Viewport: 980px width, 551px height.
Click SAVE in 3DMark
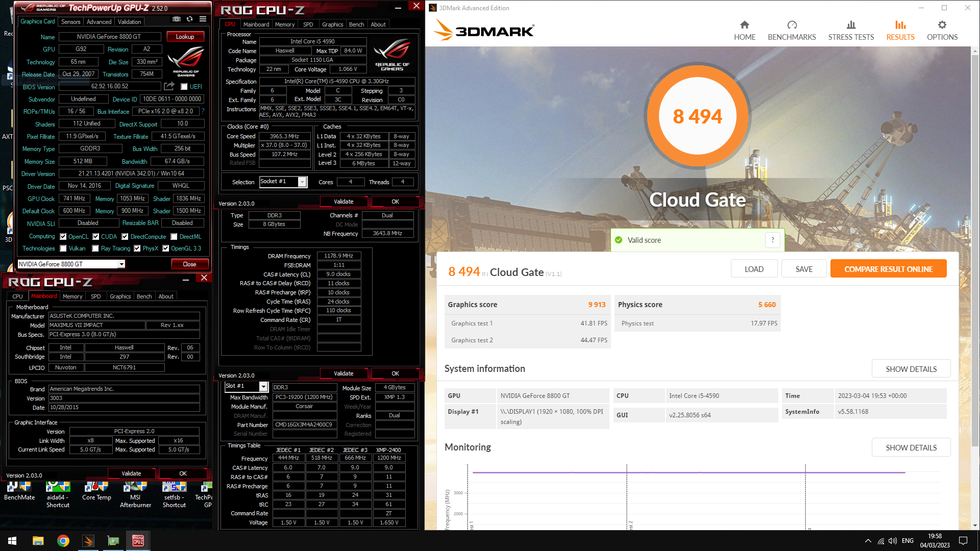(x=804, y=269)
